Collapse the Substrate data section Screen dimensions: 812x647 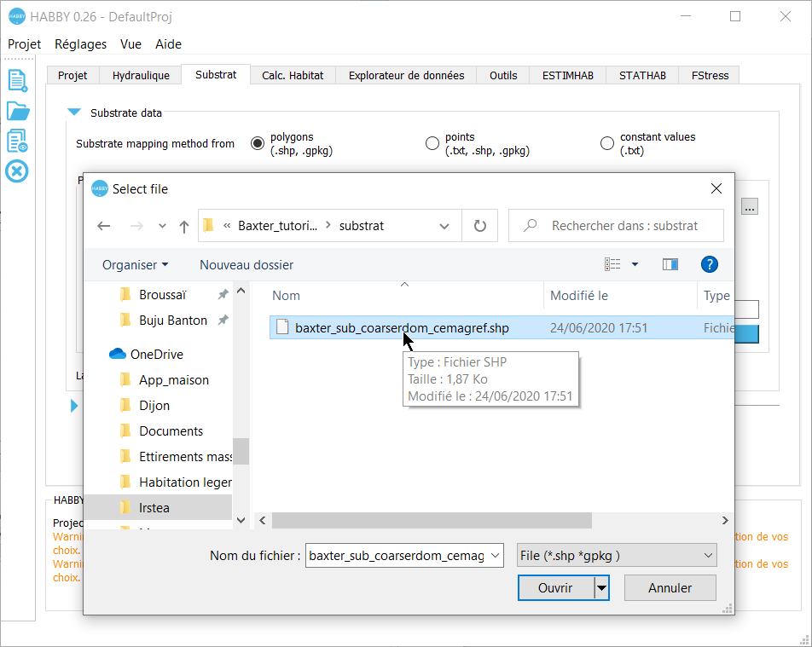coord(73,113)
